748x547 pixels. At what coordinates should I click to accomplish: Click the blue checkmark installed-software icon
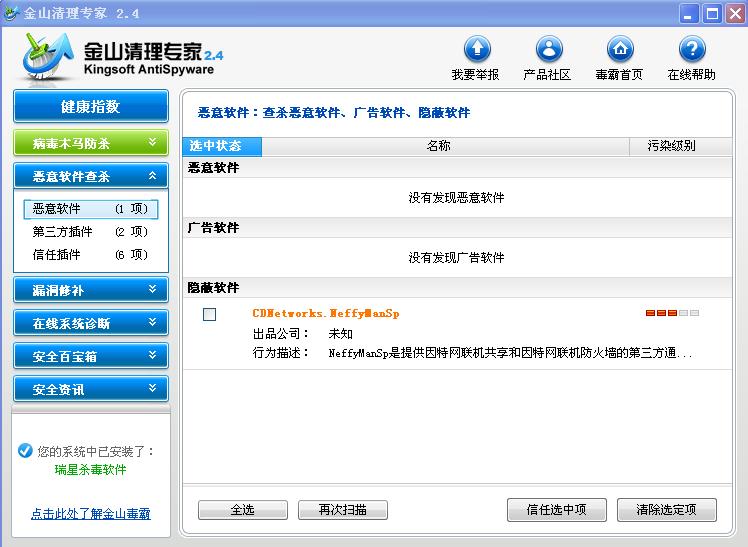click(25, 450)
